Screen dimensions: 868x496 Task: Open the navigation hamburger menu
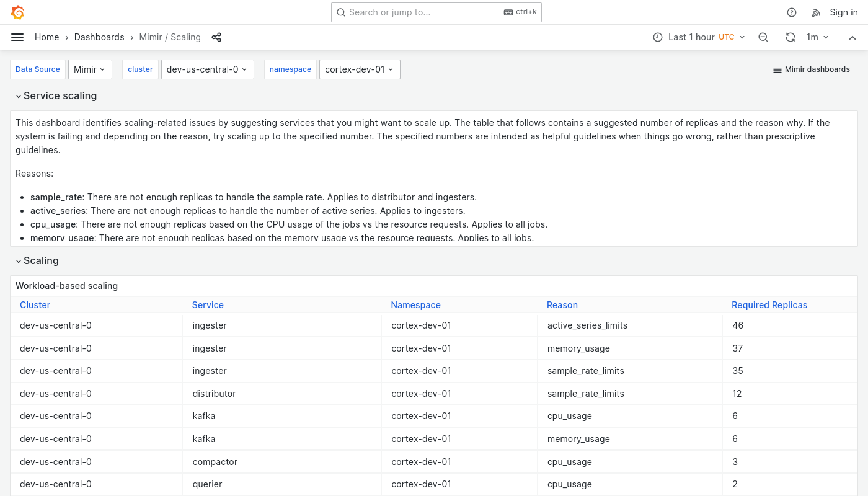click(17, 37)
